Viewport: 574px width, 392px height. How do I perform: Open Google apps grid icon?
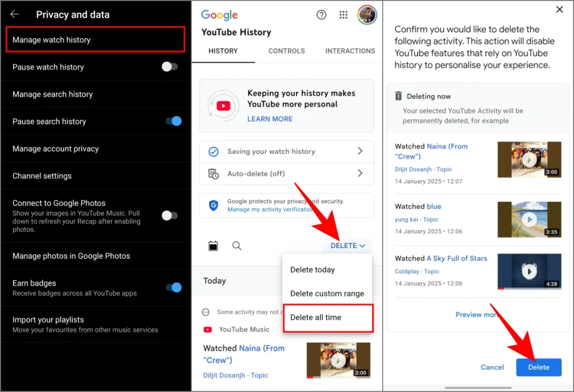[x=343, y=15]
